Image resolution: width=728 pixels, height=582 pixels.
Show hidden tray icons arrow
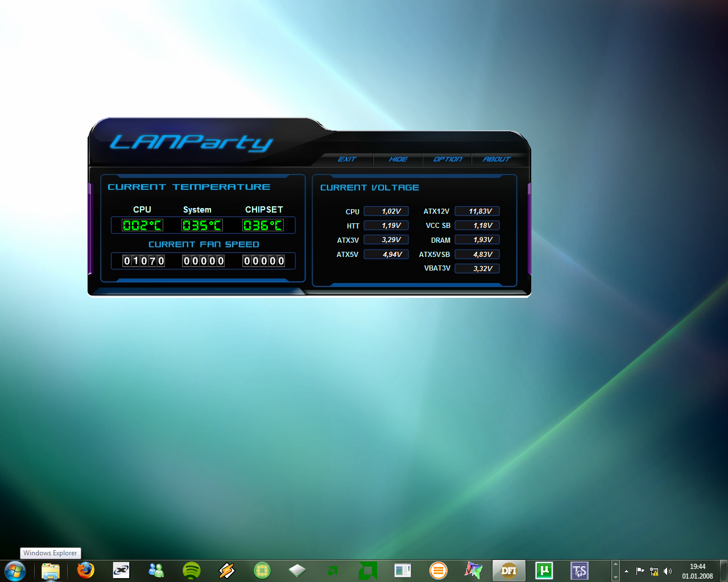coord(626,571)
